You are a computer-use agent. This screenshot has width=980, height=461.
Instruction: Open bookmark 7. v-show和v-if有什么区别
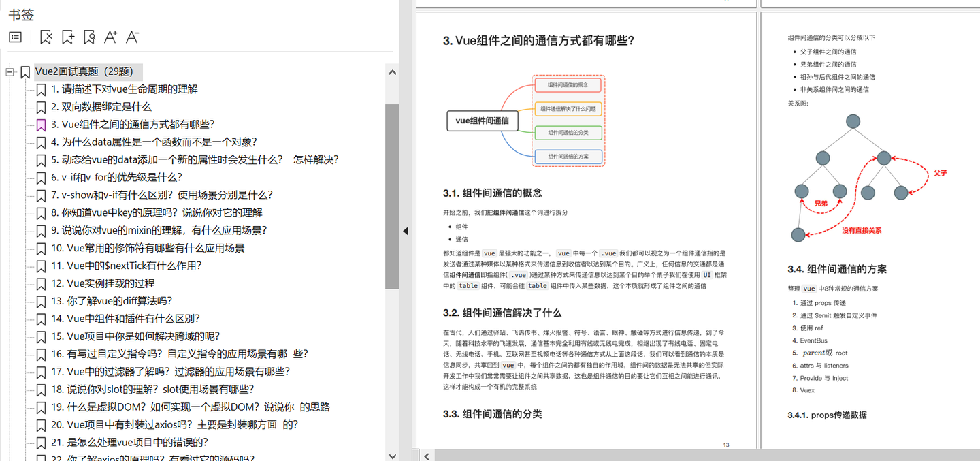(162, 195)
